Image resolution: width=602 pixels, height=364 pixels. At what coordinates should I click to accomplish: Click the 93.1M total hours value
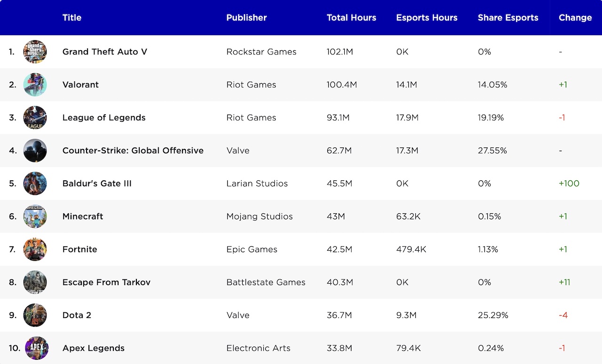click(338, 117)
